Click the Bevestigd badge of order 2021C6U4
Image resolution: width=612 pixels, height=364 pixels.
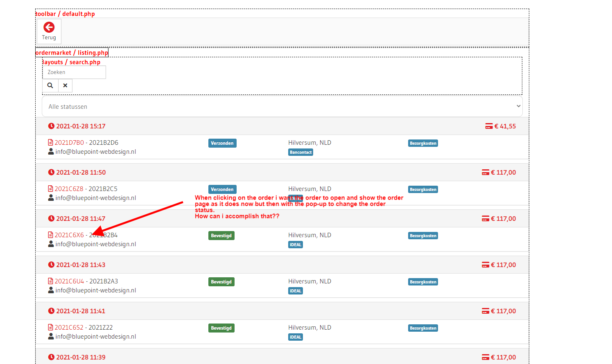coord(221,282)
